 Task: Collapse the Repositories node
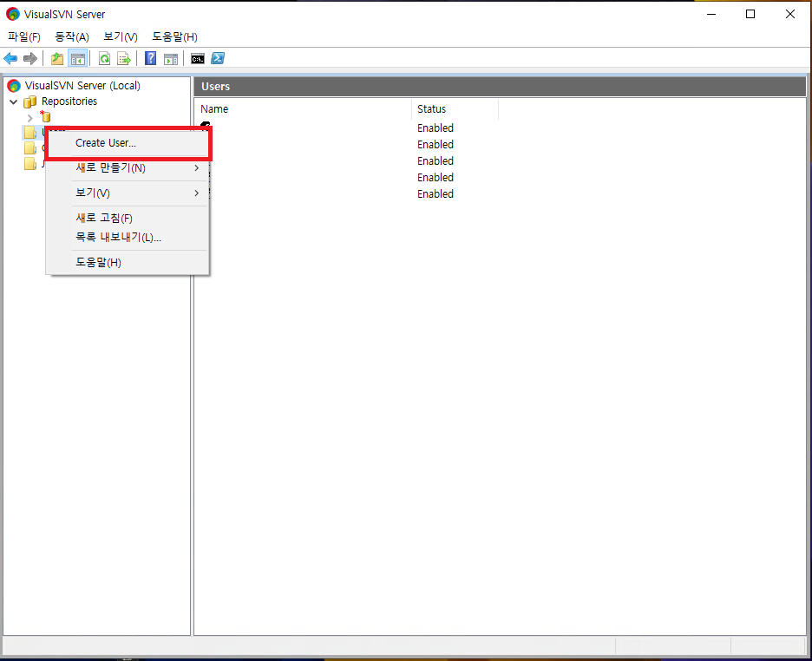pyautogui.click(x=14, y=101)
